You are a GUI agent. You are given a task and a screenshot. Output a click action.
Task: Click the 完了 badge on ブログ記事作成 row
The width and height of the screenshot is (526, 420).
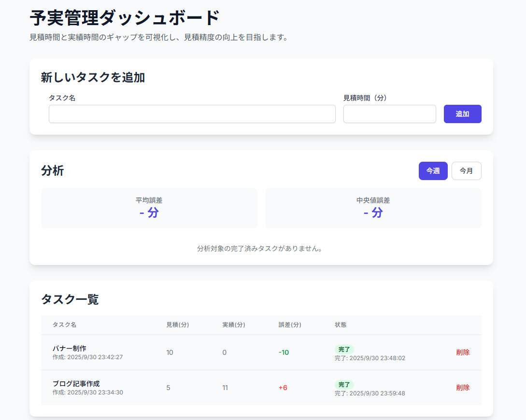pos(344,384)
